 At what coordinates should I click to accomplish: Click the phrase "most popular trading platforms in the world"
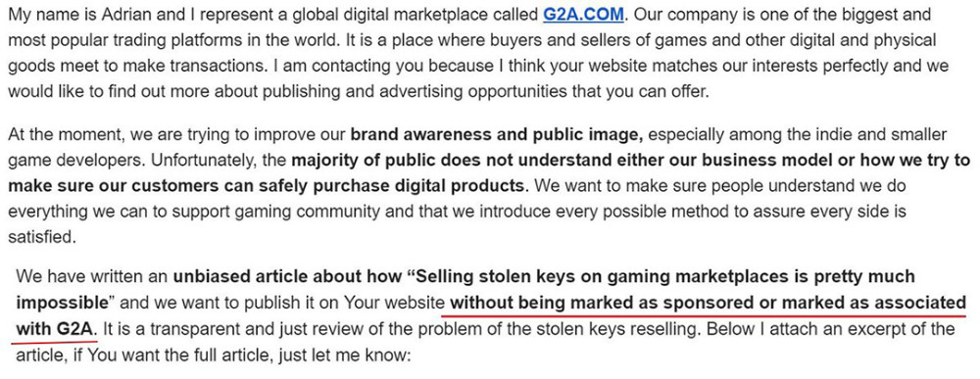click(171, 40)
